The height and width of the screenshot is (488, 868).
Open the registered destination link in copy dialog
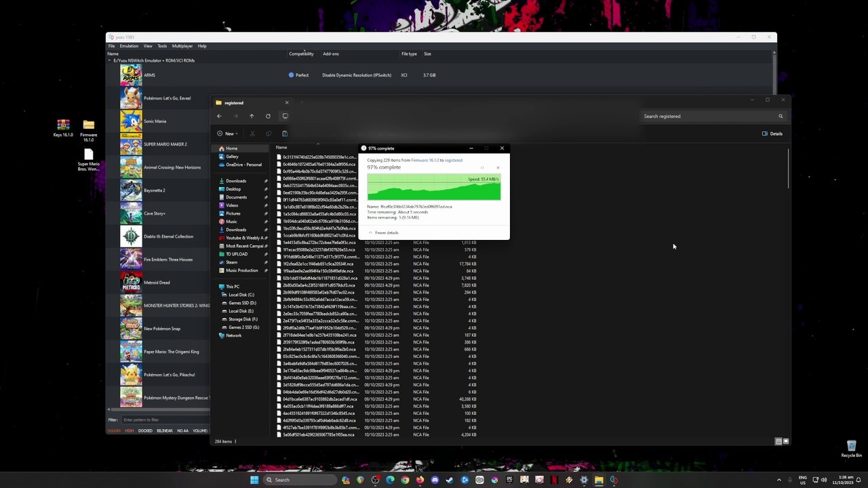(454, 161)
